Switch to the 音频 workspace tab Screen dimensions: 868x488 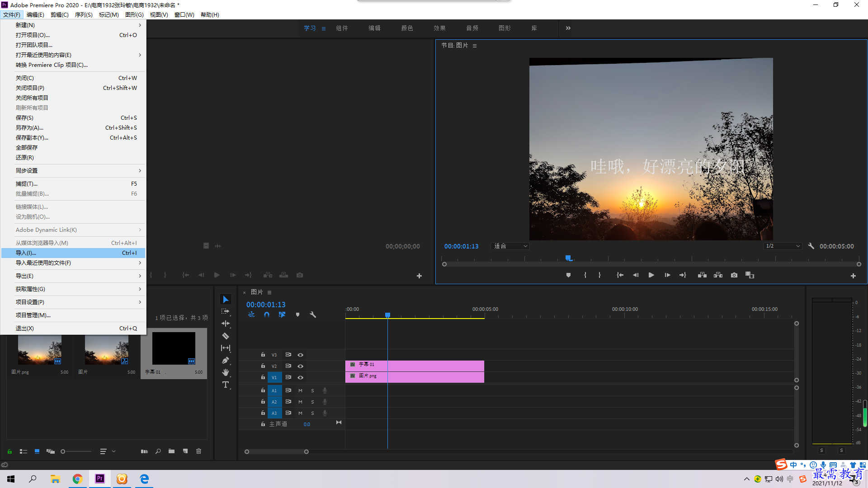pos(472,28)
